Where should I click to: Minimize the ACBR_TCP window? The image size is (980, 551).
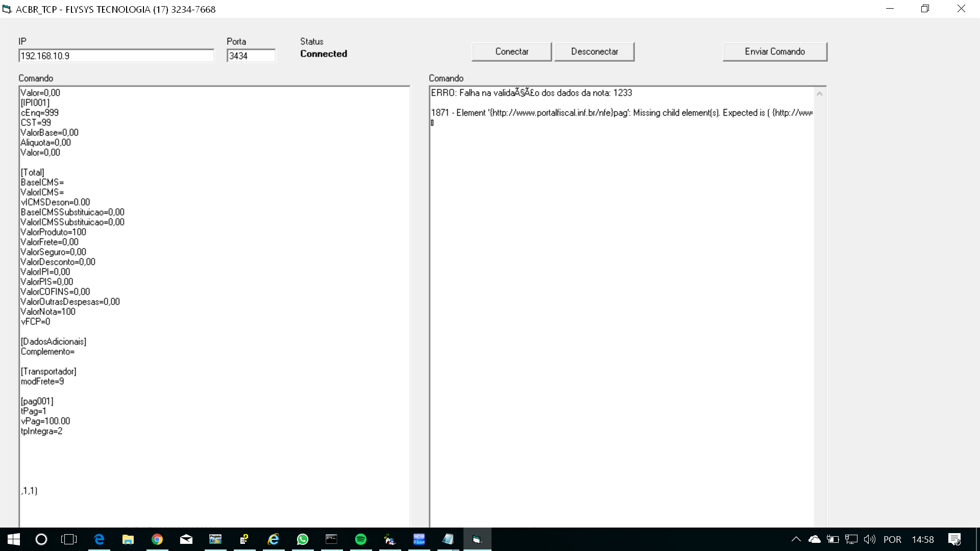pyautogui.click(x=890, y=9)
